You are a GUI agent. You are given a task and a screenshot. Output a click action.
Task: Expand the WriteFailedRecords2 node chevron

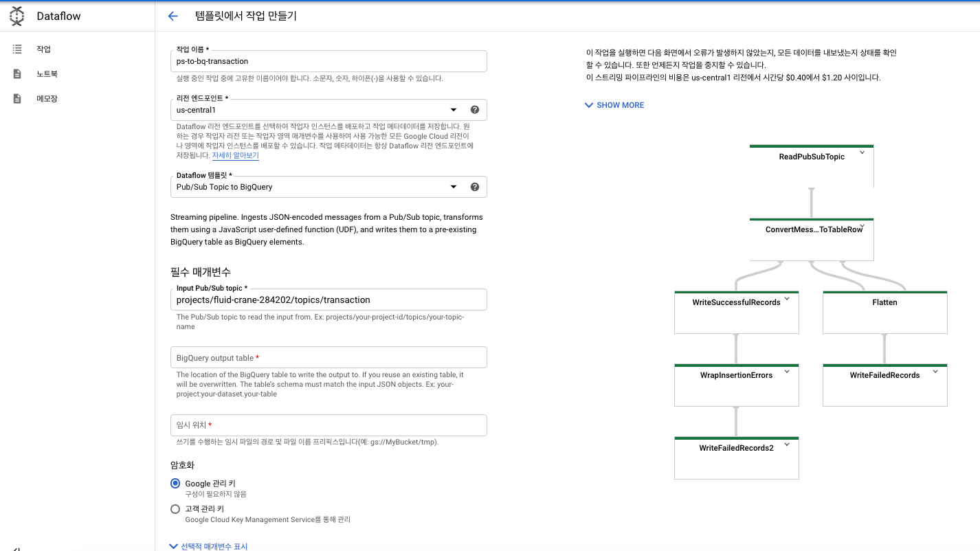787,445
